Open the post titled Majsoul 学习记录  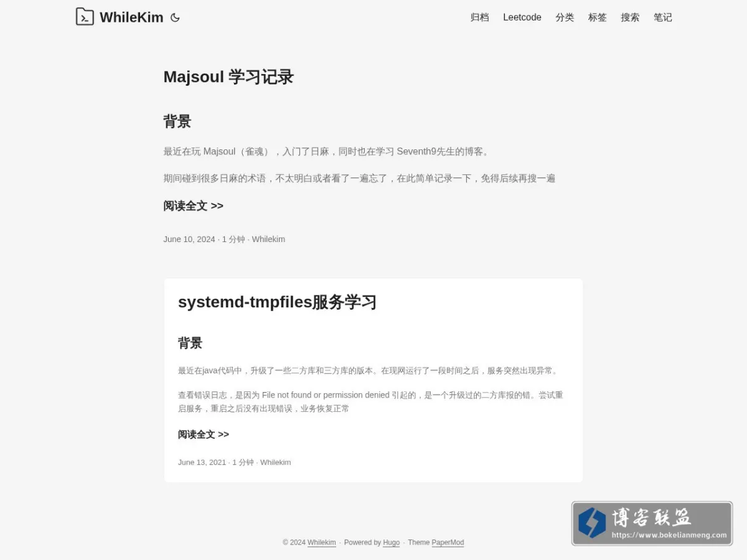pyautogui.click(x=228, y=77)
